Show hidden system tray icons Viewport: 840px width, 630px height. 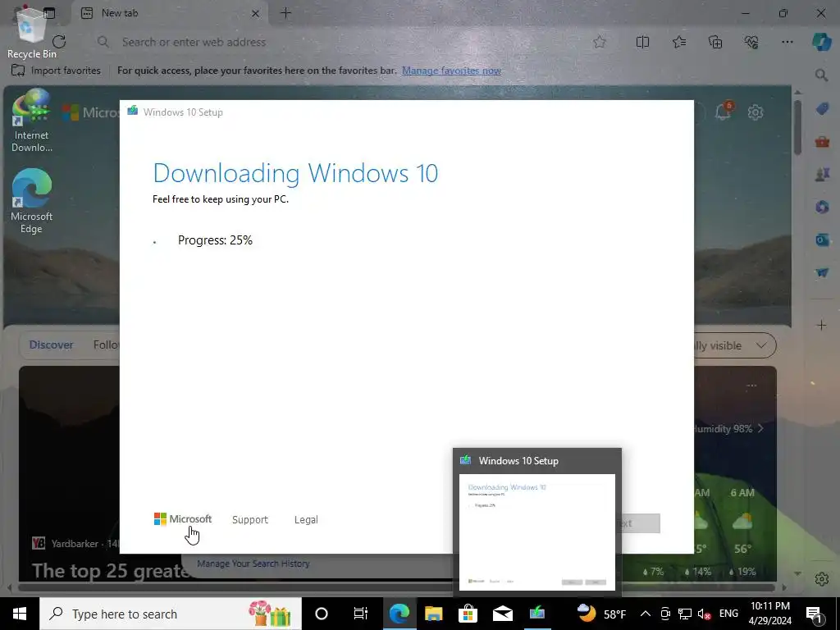tap(646, 614)
